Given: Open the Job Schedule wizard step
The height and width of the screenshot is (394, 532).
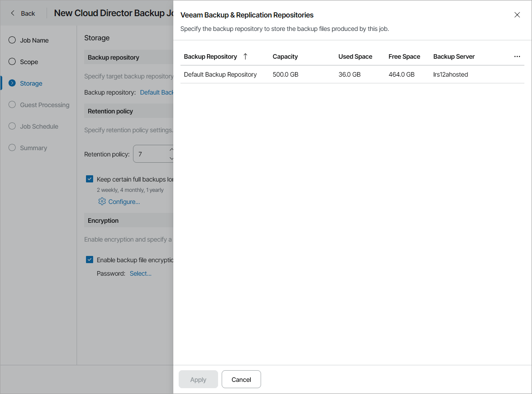Looking at the screenshot, I should [12, 126].
